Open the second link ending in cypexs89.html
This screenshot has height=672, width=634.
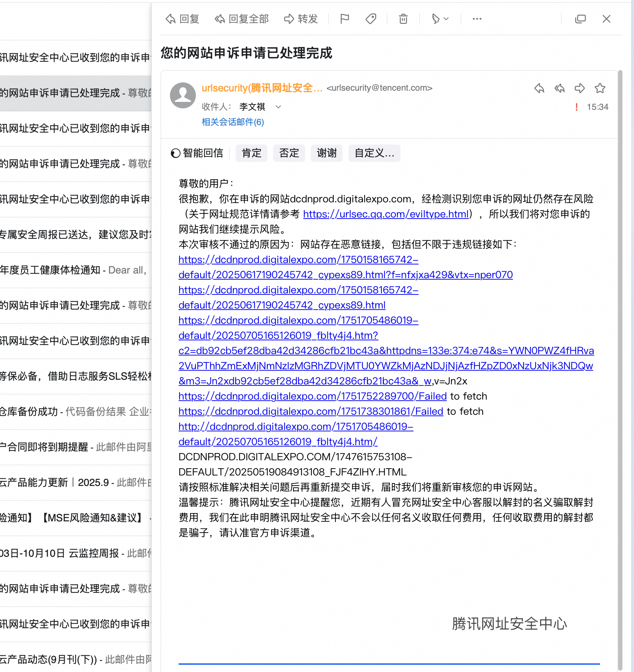pyautogui.click(x=299, y=298)
